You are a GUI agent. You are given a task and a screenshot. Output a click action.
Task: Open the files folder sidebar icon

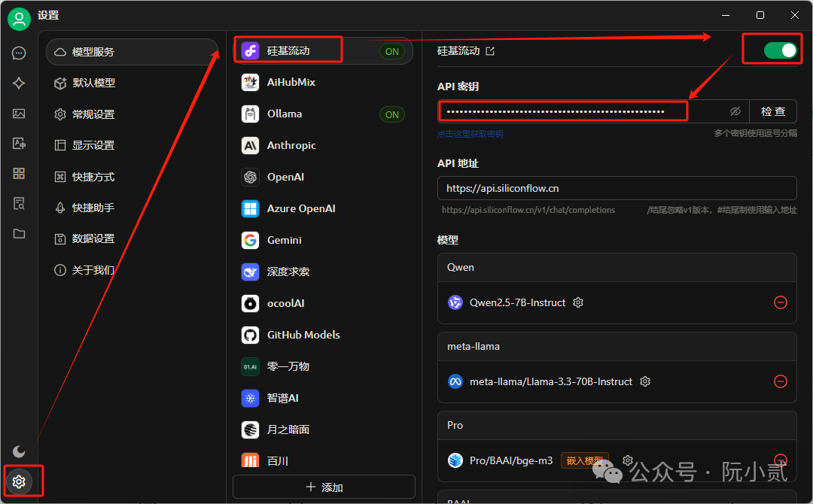pyautogui.click(x=19, y=234)
